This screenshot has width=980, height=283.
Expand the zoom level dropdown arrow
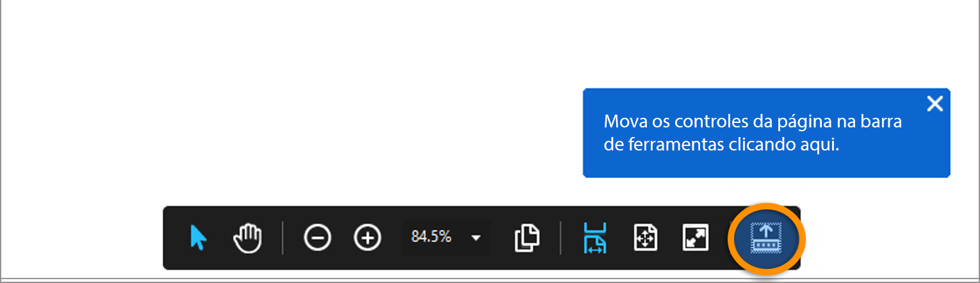pos(476,238)
